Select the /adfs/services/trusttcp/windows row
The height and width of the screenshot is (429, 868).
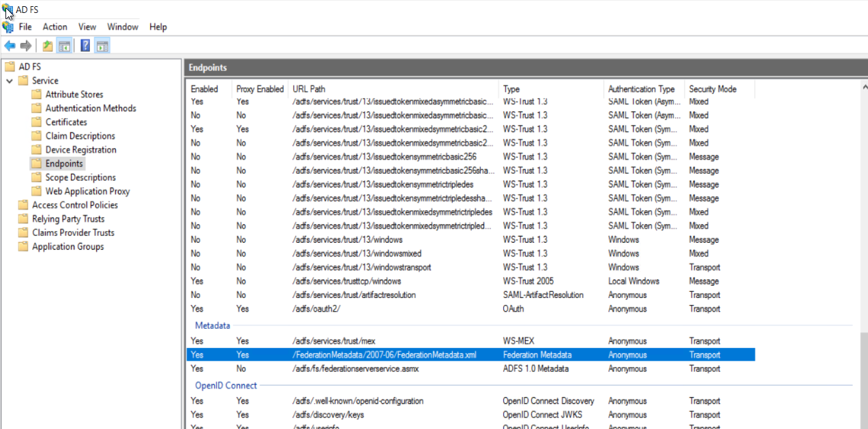coord(470,281)
